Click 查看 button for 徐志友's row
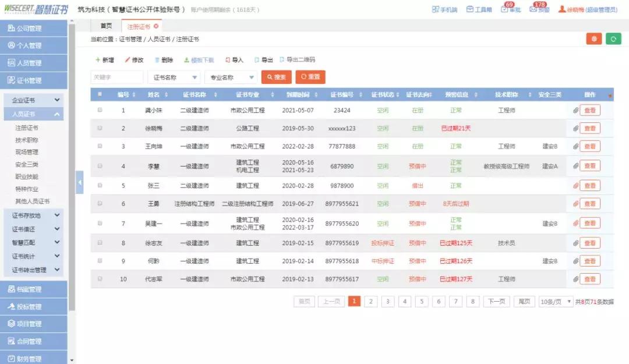The width and height of the screenshot is (629, 364). pos(589,243)
